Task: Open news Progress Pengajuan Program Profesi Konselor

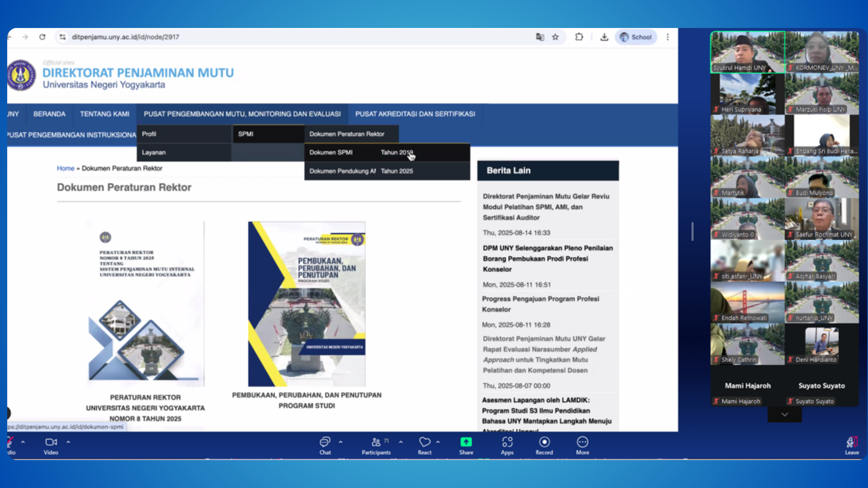Action: [541, 304]
